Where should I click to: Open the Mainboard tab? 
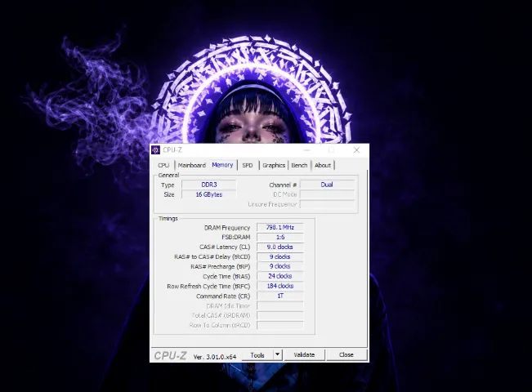tap(192, 165)
